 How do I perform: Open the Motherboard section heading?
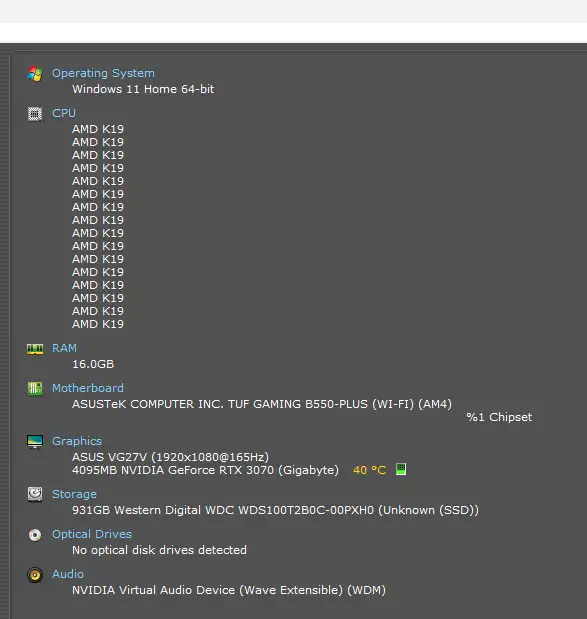coord(88,388)
